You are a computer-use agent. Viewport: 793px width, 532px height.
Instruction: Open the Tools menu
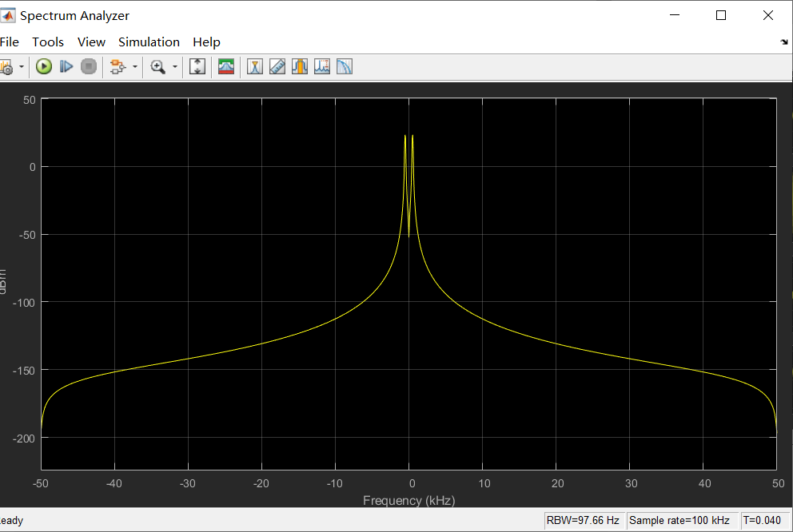48,42
